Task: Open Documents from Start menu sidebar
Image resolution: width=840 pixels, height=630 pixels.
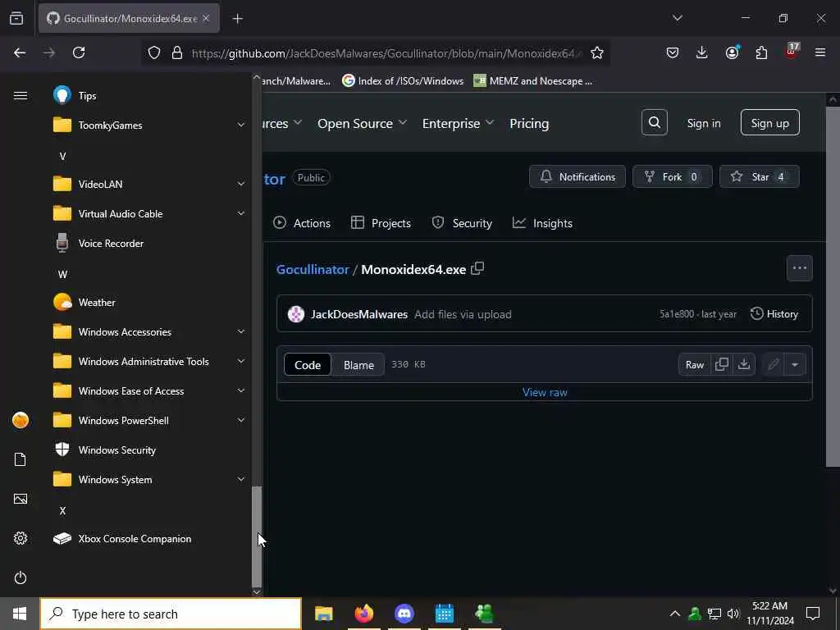Action: (x=21, y=459)
